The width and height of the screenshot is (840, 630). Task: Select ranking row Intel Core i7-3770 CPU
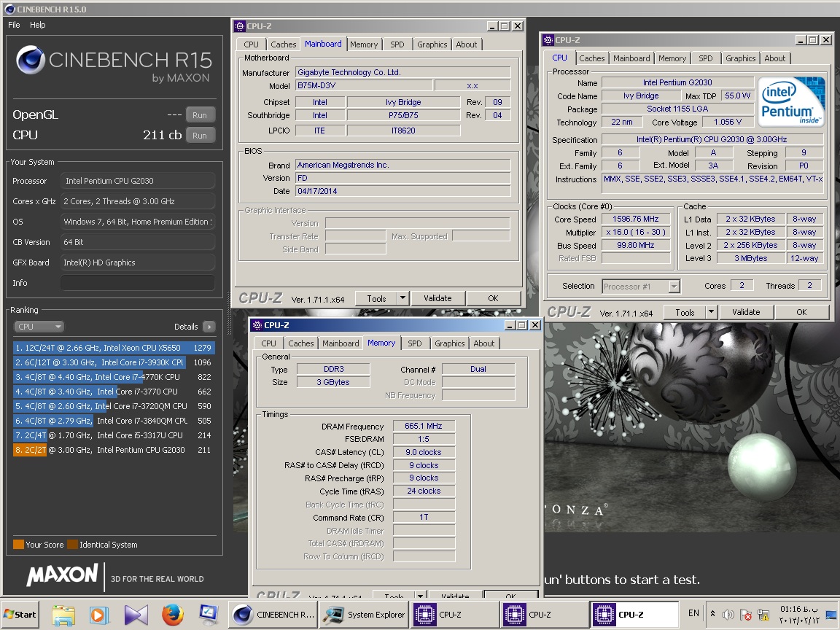click(x=114, y=392)
